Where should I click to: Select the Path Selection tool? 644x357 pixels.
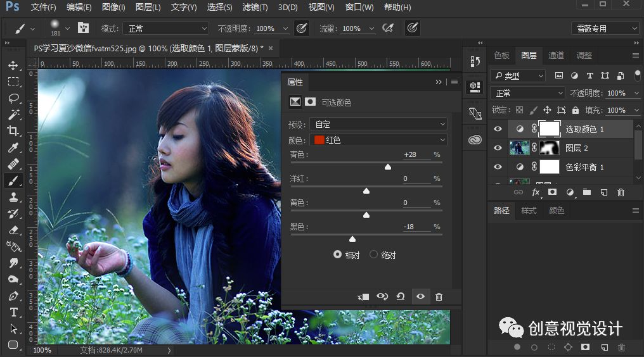click(x=13, y=329)
